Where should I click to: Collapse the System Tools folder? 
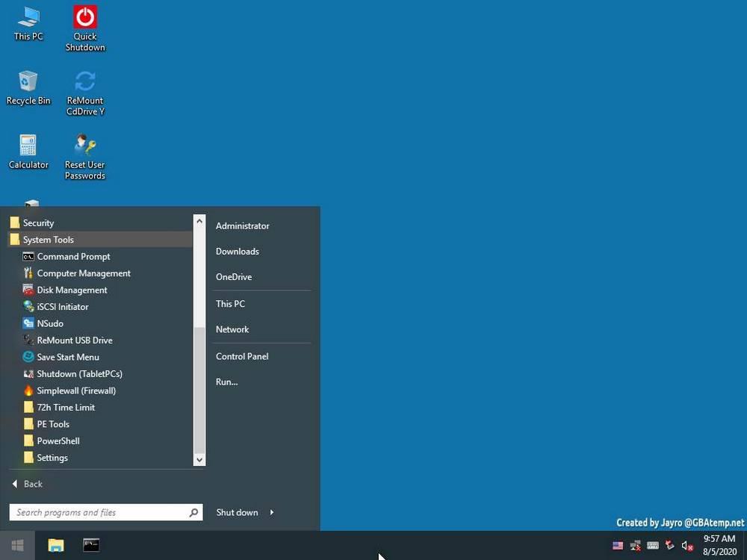48,240
